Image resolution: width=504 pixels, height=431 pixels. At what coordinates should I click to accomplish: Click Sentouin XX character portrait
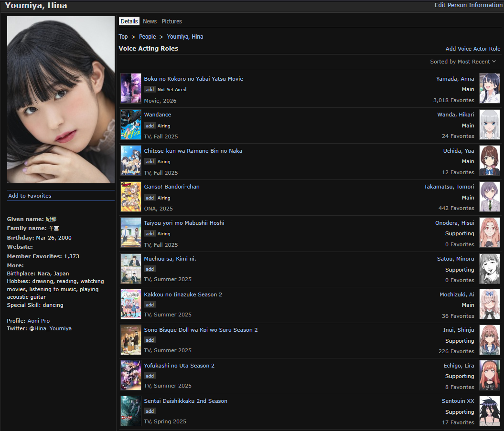click(490, 411)
